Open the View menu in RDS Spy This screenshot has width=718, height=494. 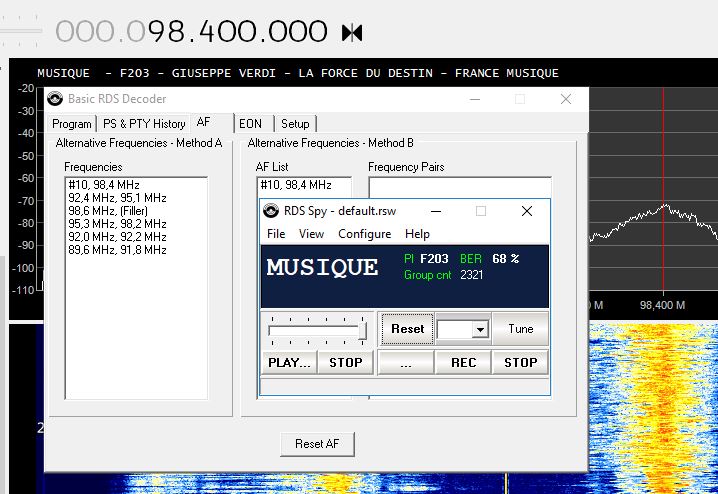(x=311, y=234)
